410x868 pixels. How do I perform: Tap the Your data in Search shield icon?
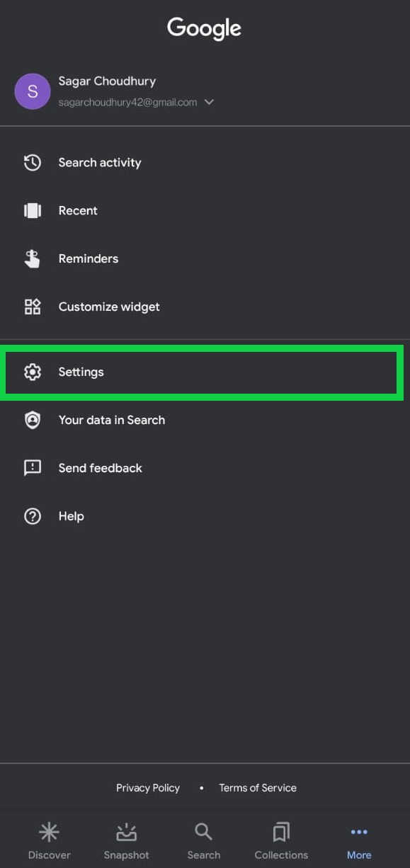[33, 420]
